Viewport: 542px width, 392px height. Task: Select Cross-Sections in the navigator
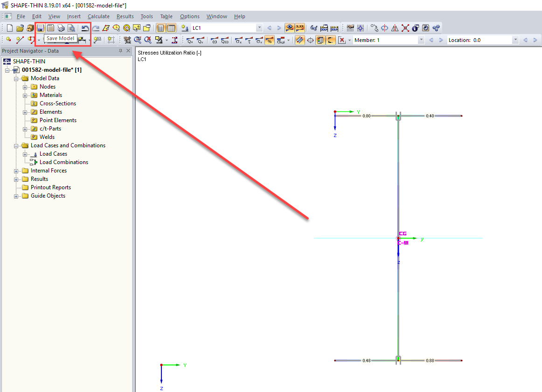click(x=58, y=103)
